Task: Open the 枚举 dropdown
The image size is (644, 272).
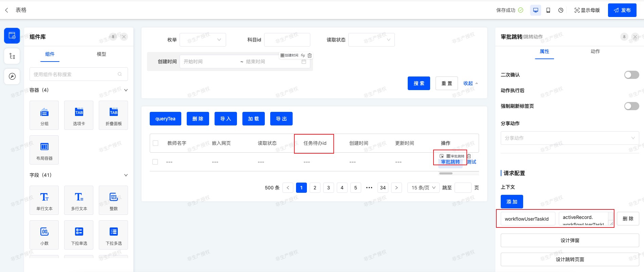Action: [203, 40]
